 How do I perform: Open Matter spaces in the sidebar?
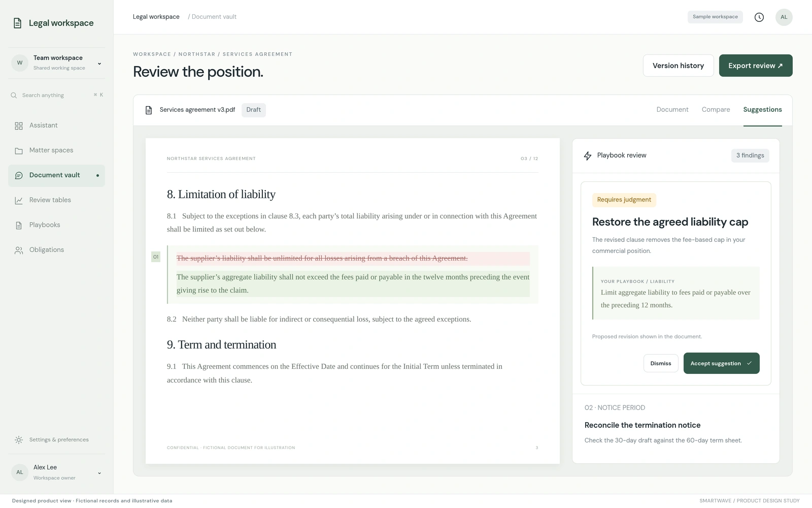tap(56, 150)
